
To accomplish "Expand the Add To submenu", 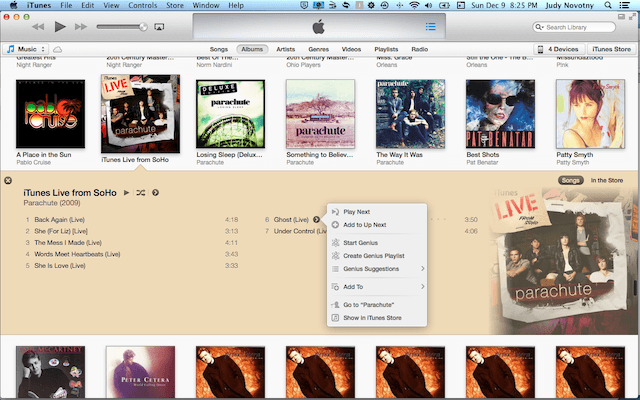I will 377,287.
